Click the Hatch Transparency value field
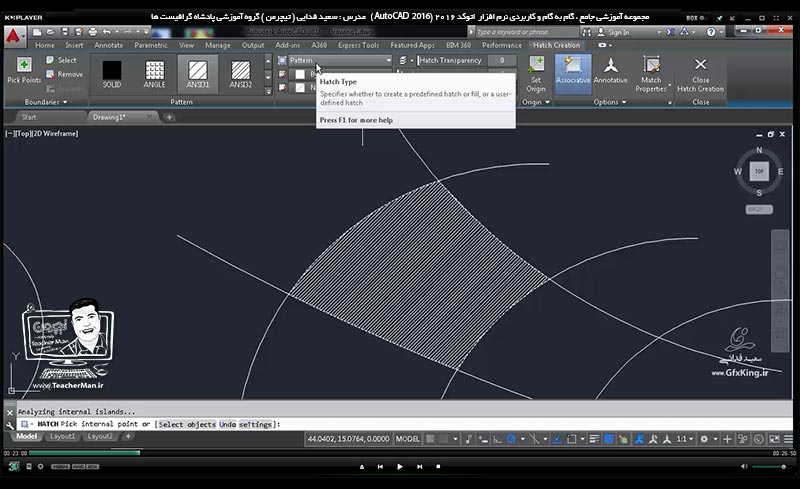 [x=502, y=60]
